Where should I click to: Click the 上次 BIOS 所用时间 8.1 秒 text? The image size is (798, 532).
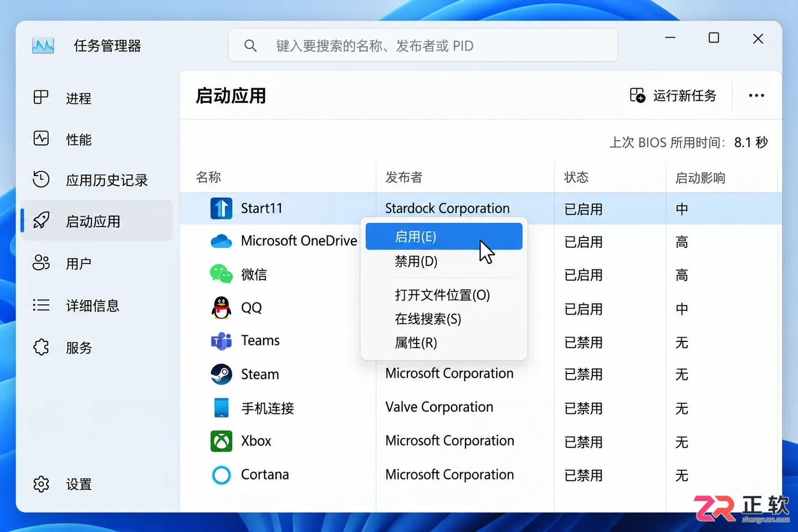[689, 142]
